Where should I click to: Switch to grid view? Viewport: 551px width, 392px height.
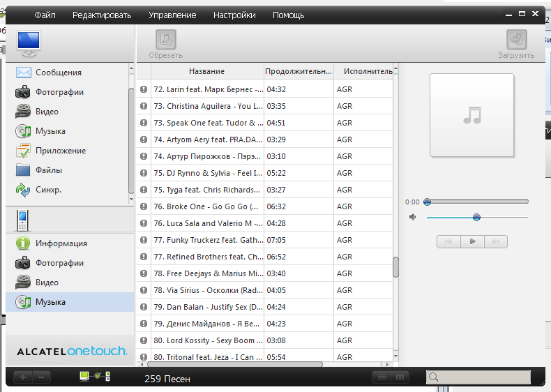click(400, 377)
